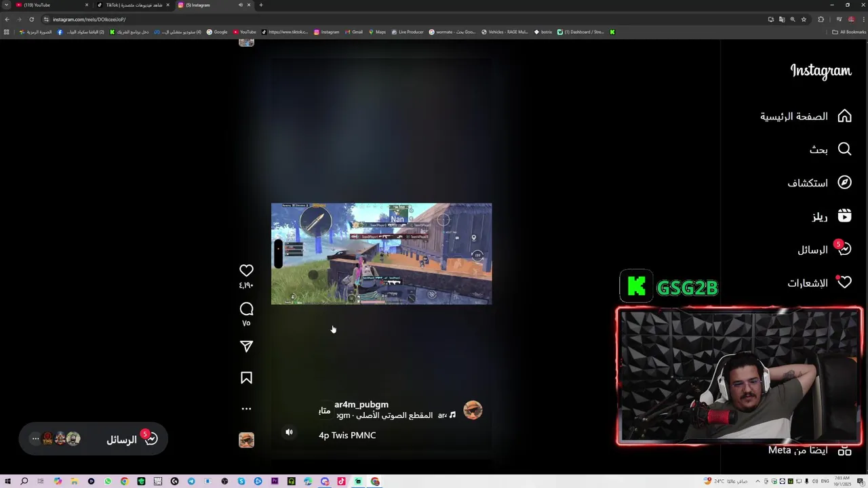Reload the Instagram page
Image resolution: width=868 pixels, height=488 pixels.
(x=31, y=19)
